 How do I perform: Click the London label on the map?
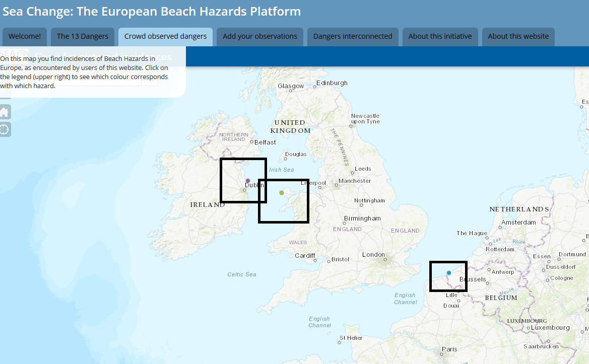[x=373, y=255]
